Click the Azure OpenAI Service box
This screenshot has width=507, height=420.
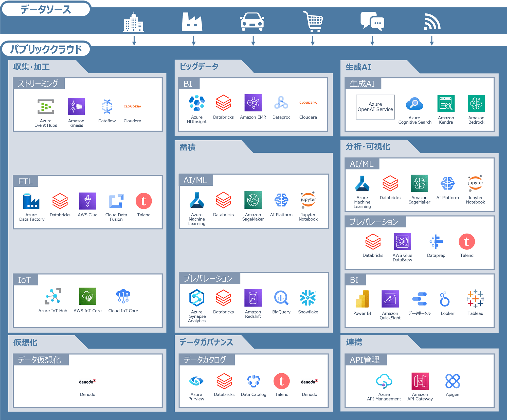coord(375,107)
